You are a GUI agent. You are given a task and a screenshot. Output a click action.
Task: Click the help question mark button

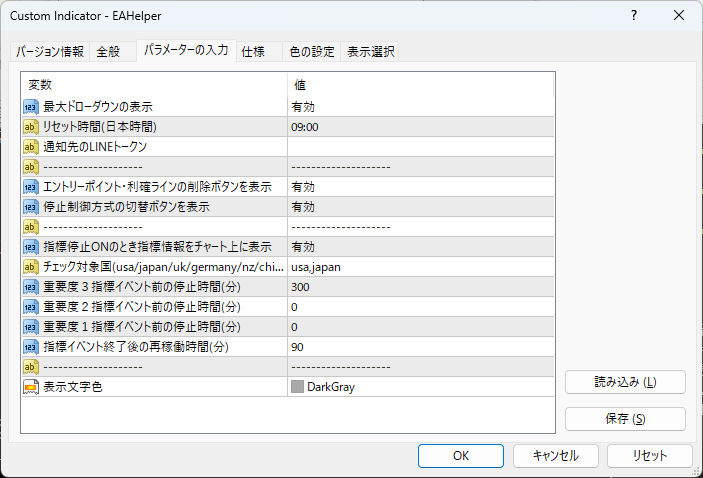click(x=636, y=17)
